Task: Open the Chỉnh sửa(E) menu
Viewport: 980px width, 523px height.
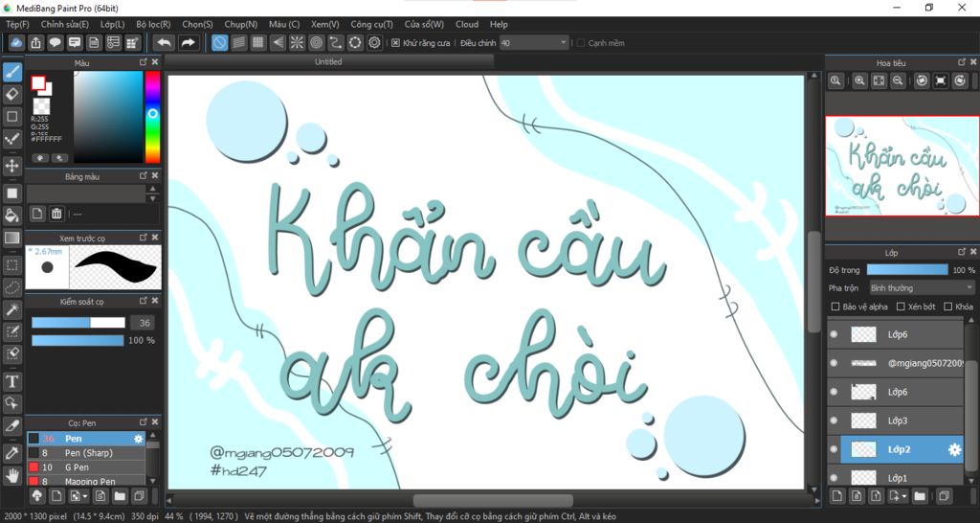Action: coord(64,24)
